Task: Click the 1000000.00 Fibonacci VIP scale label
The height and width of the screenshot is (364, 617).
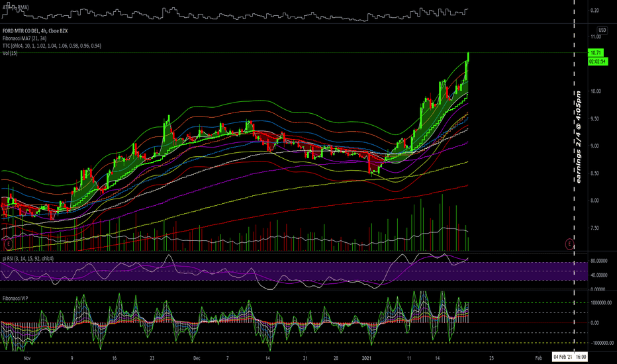Action: (x=600, y=303)
